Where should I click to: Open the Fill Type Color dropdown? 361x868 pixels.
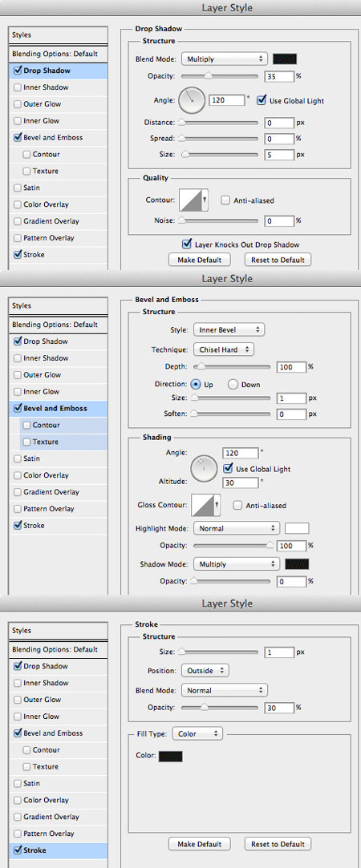pos(197,733)
